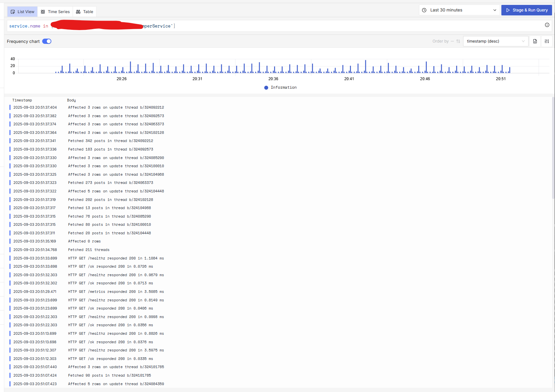Switch to the Time Series tab
The height and width of the screenshot is (392, 555).
55,12
